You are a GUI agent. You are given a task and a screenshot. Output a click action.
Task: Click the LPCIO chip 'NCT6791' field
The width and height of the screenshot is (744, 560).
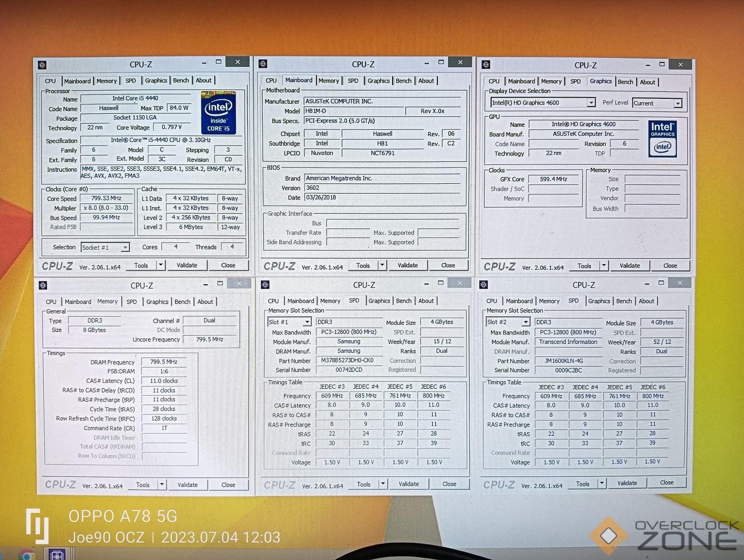point(383,153)
